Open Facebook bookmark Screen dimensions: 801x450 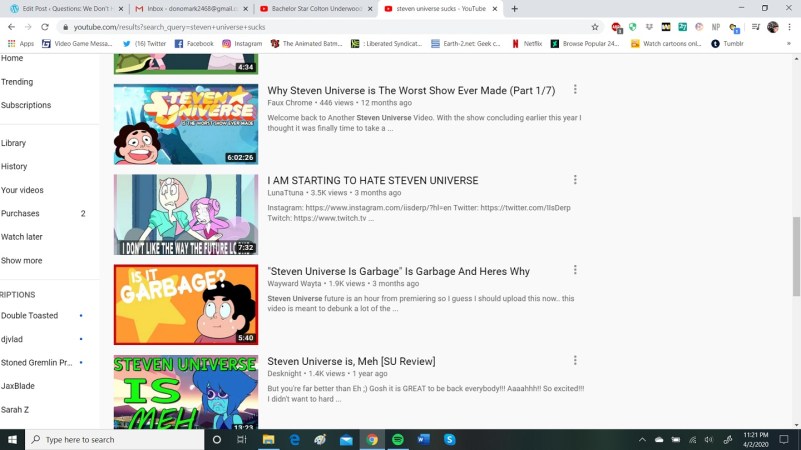[x=194, y=44]
